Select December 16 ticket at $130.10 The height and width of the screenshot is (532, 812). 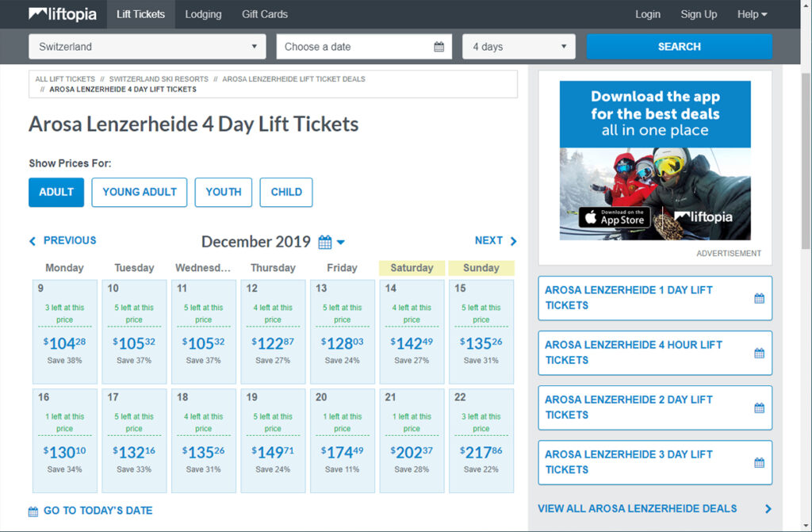click(x=65, y=441)
